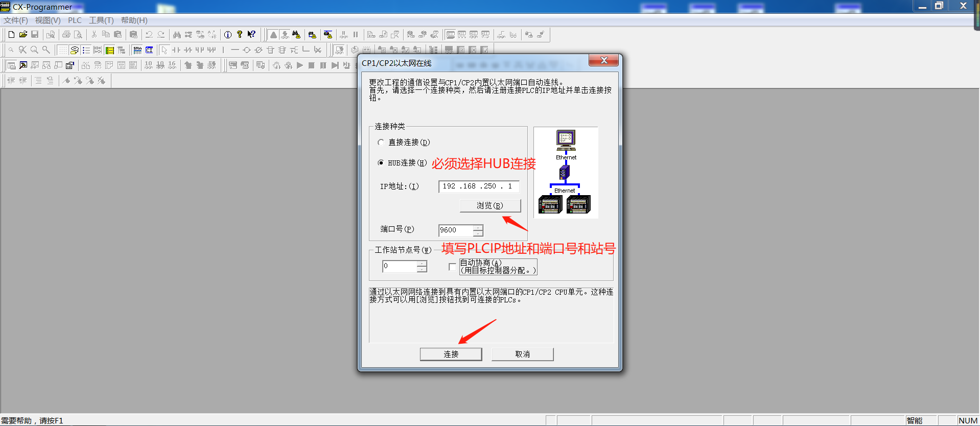This screenshot has height=426, width=980.
Task: Click the horizontal line drawing icon
Action: pyautogui.click(x=235, y=50)
